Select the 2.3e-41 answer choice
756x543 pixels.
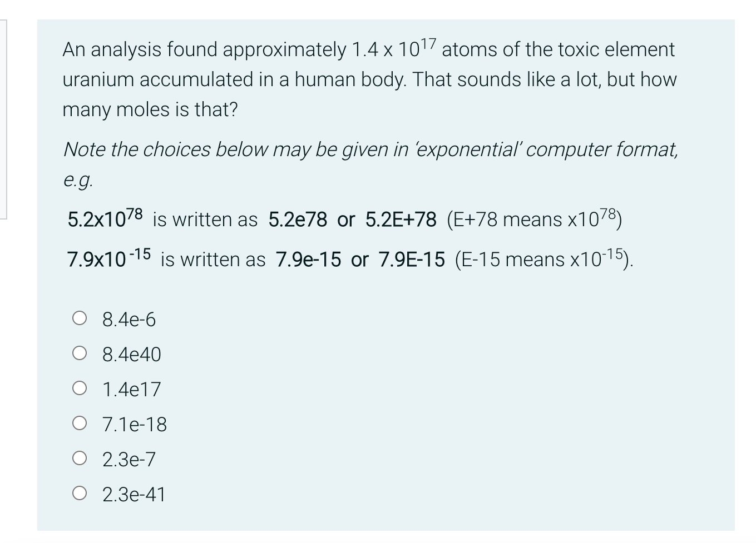click(80, 494)
